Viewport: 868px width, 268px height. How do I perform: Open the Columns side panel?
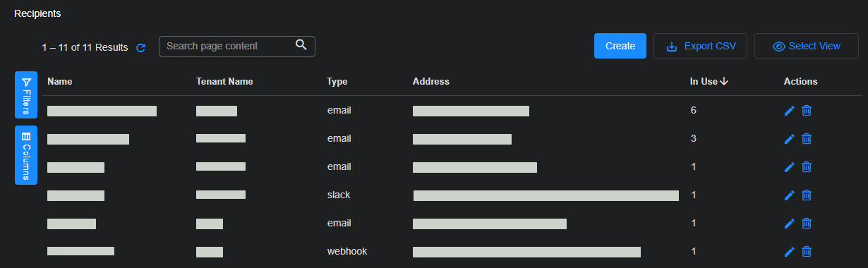(26, 155)
